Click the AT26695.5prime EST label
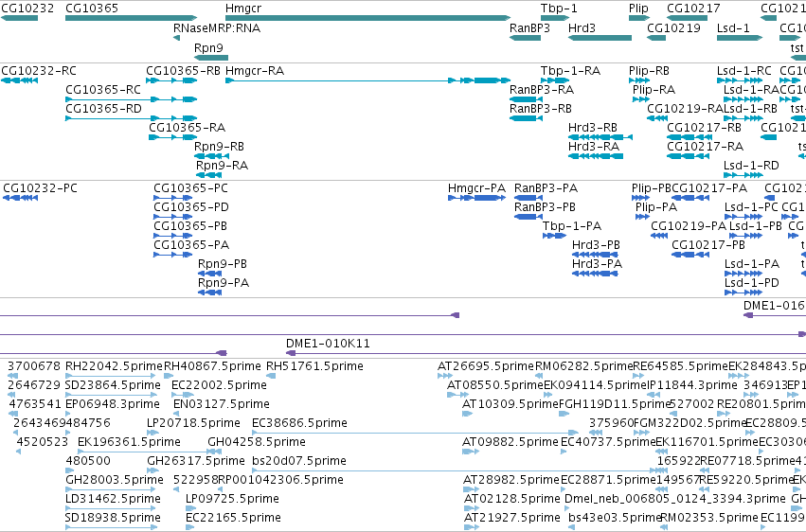This screenshot has width=806, height=532. click(486, 366)
